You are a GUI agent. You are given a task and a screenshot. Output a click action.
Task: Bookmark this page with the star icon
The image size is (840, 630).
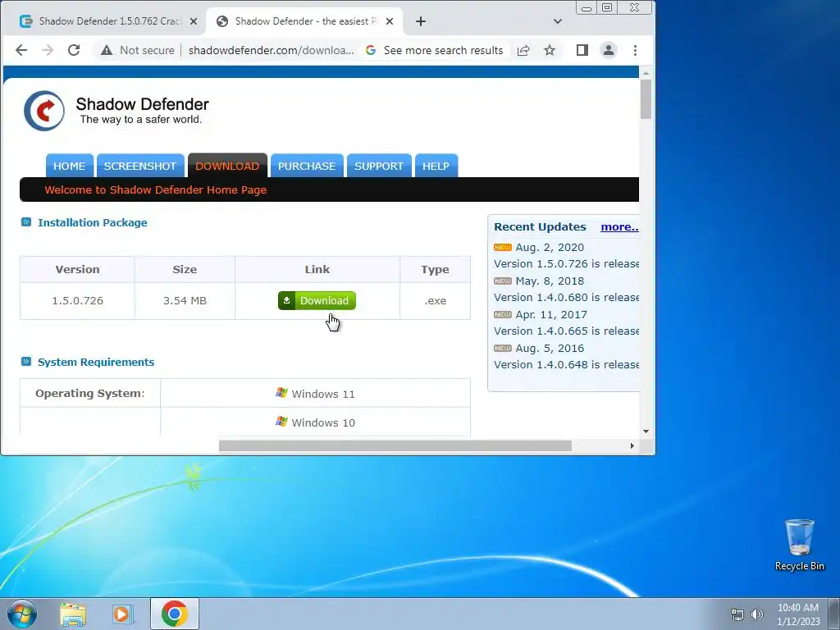tap(549, 50)
